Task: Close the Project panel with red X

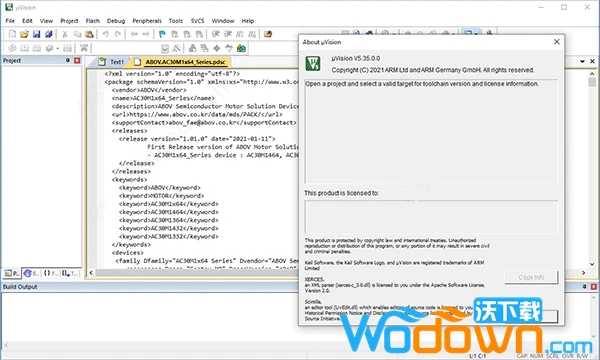Action: click(77, 60)
